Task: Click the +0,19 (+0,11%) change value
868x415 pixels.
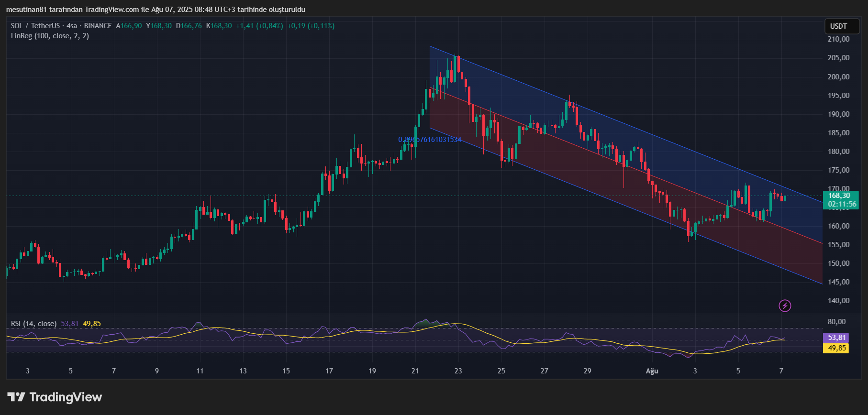Action: pos(311,26)
